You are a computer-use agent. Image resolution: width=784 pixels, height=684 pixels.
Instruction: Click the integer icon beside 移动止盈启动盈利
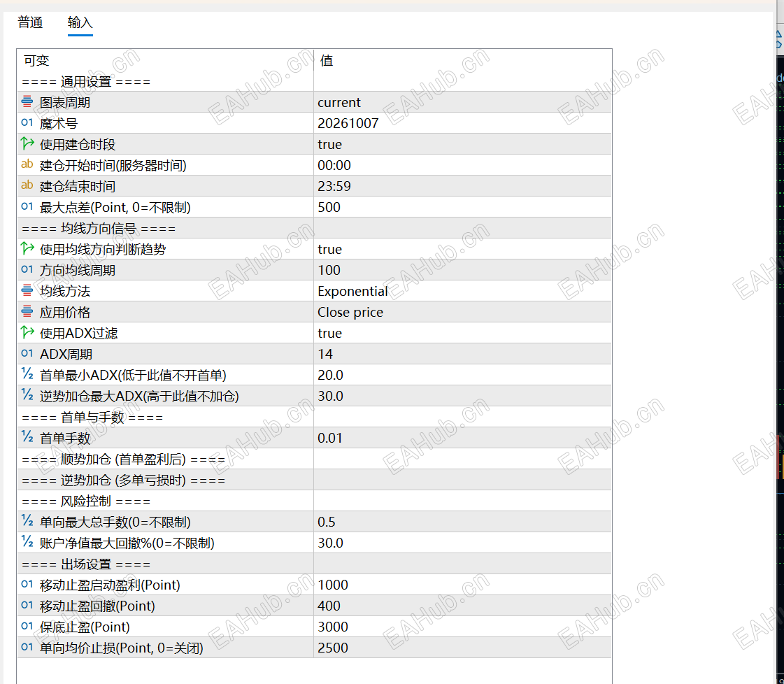27,585
